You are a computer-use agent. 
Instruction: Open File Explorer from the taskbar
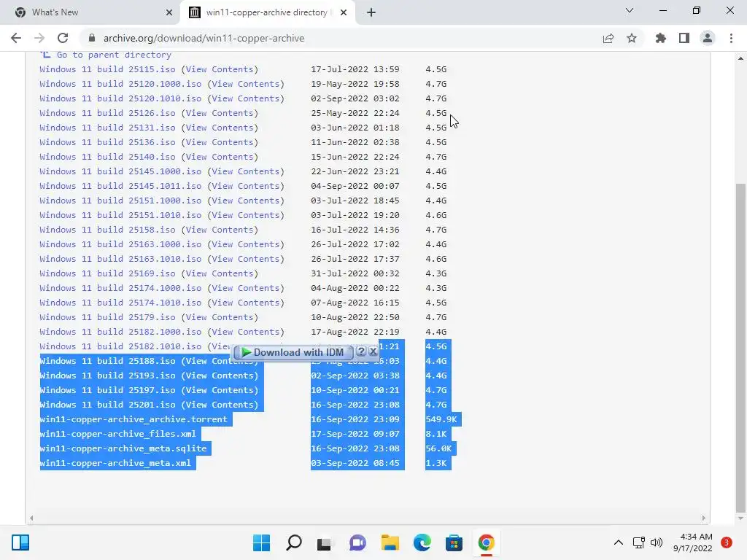pyautogui.click(x=390, y=542)
